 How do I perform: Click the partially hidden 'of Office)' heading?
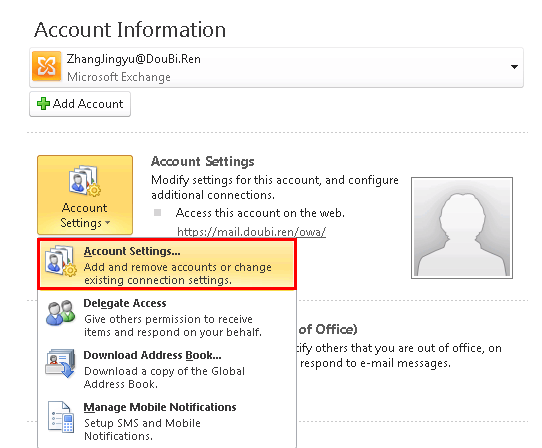point(328,329)
